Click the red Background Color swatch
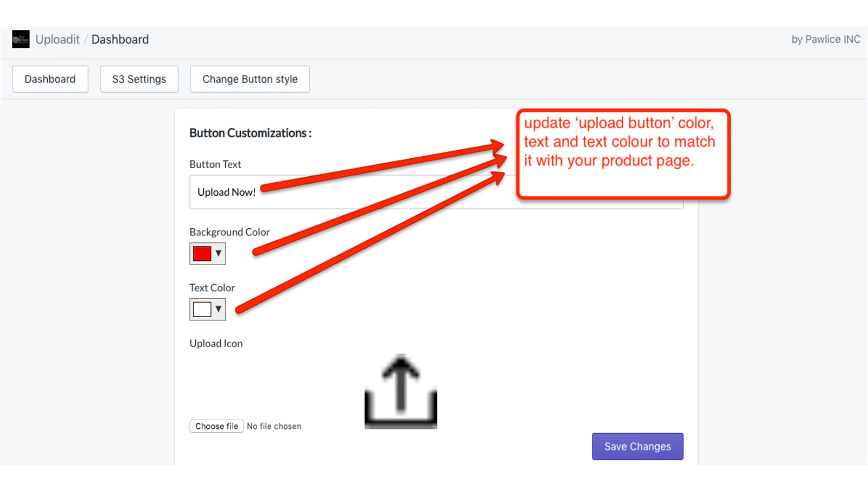 (x=202, y=254)
